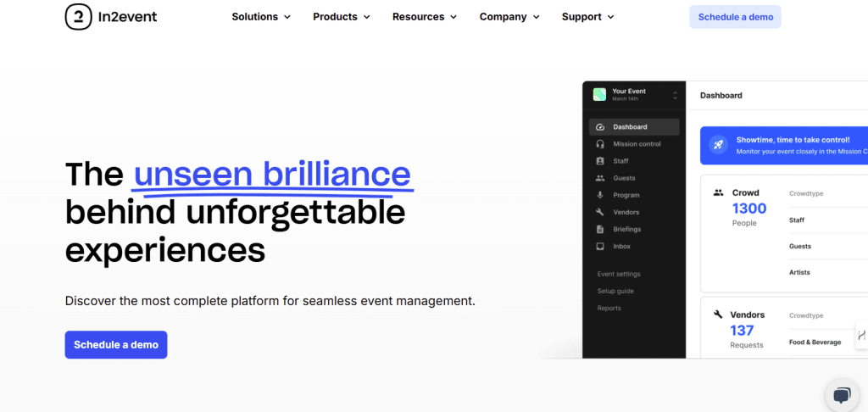Click the Guests people icon
This screenshot has width=868, height=412.
click(599, 178)
